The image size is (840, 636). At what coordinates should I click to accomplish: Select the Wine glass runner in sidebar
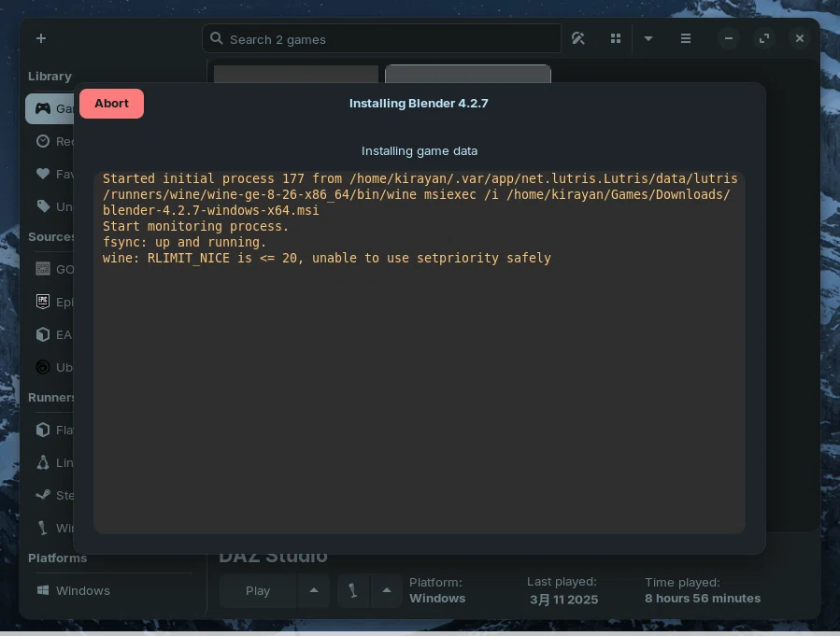click(43, 528)
